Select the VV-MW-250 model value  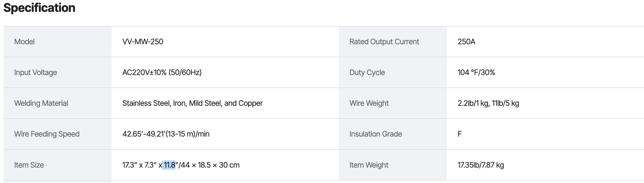(x=143, y=42)
